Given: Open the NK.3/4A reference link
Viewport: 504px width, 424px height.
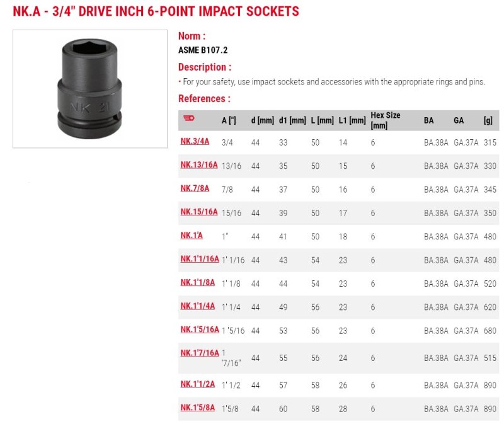Looking at the screenshot, I should click(x=195, y=142).
